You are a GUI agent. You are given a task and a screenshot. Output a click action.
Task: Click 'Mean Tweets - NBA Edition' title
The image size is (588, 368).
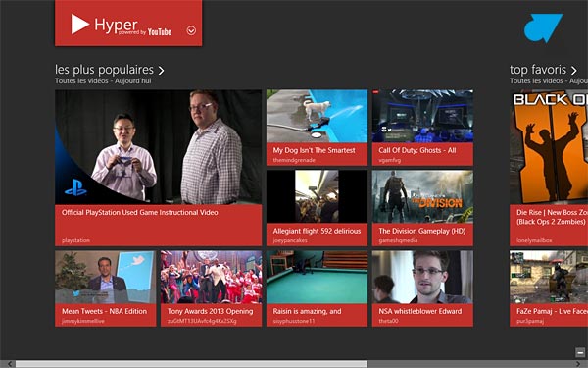[104, 311]
